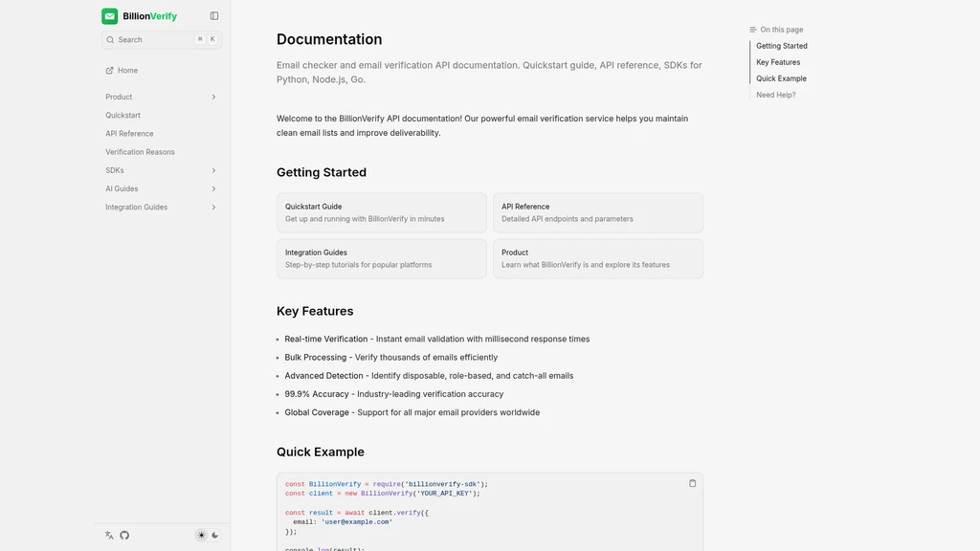980x551 pixels.
Task: Expand the SDKs section chevron
Action: pos(213,170)
